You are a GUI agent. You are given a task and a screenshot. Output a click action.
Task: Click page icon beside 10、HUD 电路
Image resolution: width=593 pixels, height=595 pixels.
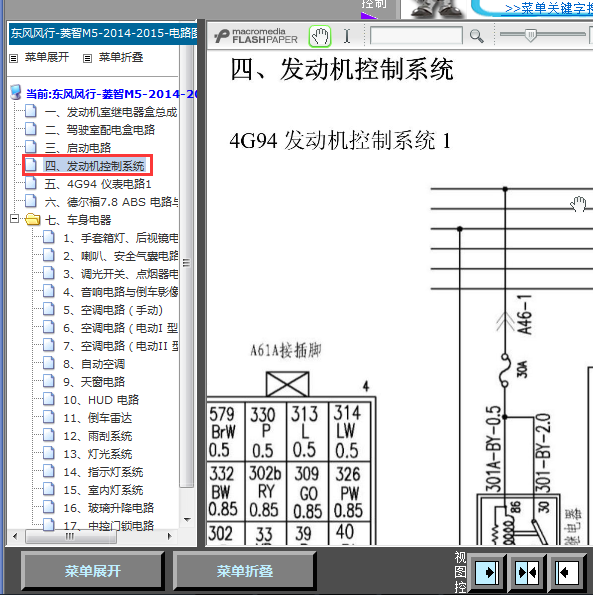[x=49, y=399]
